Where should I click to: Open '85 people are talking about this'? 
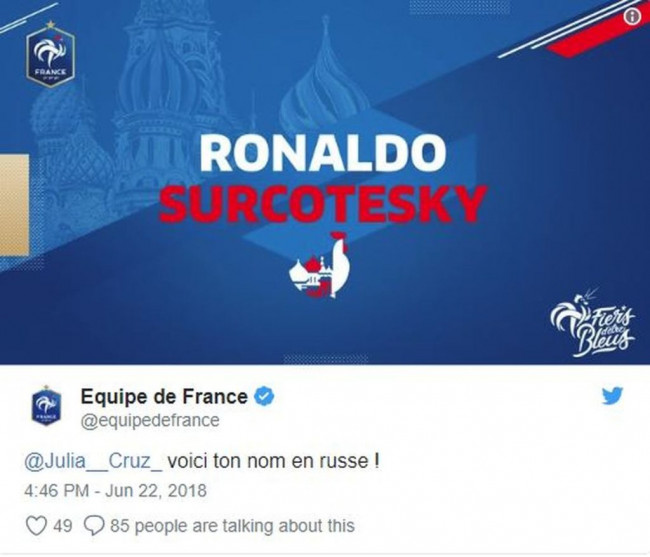click(x=232, y=526)
